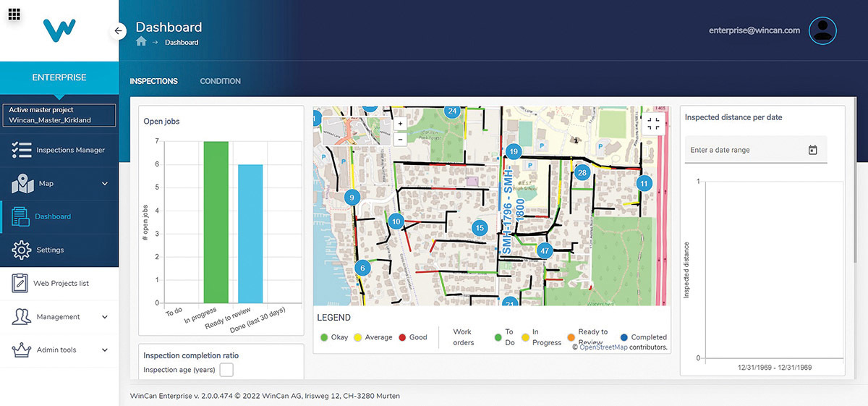The image size is (868, 406).
Task: Tick the Inspection age (years) checkbox
Action: tap(226, 370)
